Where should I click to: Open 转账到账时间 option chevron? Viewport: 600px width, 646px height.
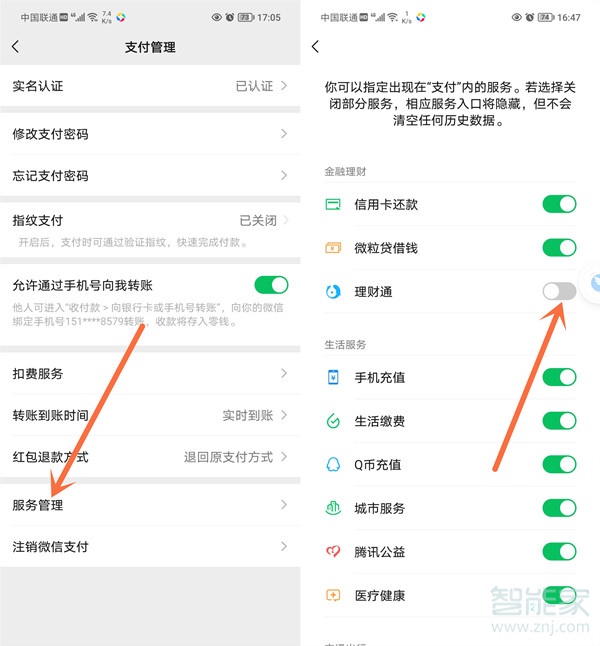tap(284, 415)
